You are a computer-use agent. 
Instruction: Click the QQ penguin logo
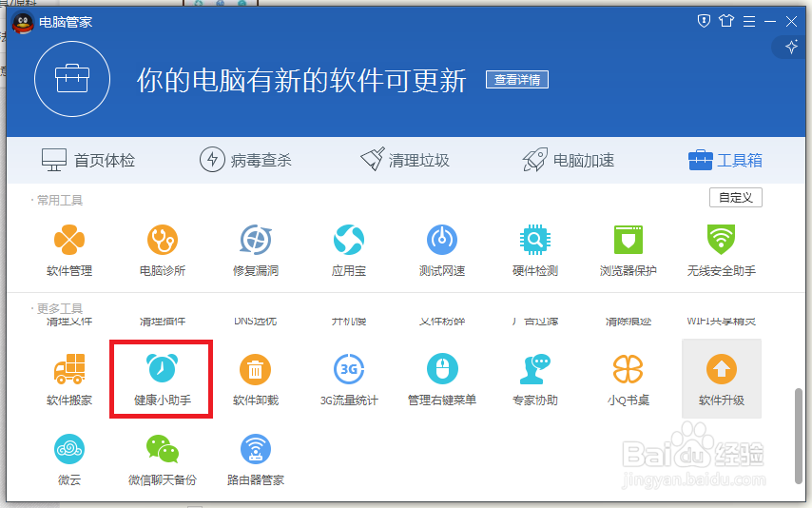22,22
